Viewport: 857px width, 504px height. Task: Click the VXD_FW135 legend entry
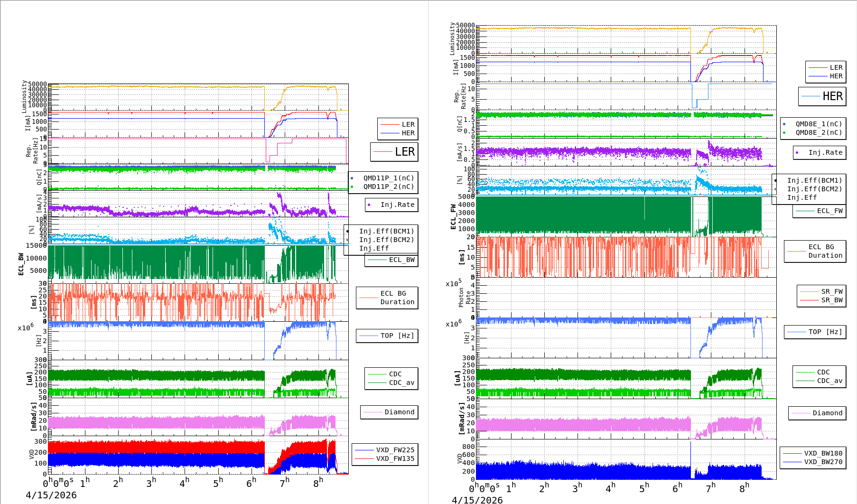pos(395,459)
